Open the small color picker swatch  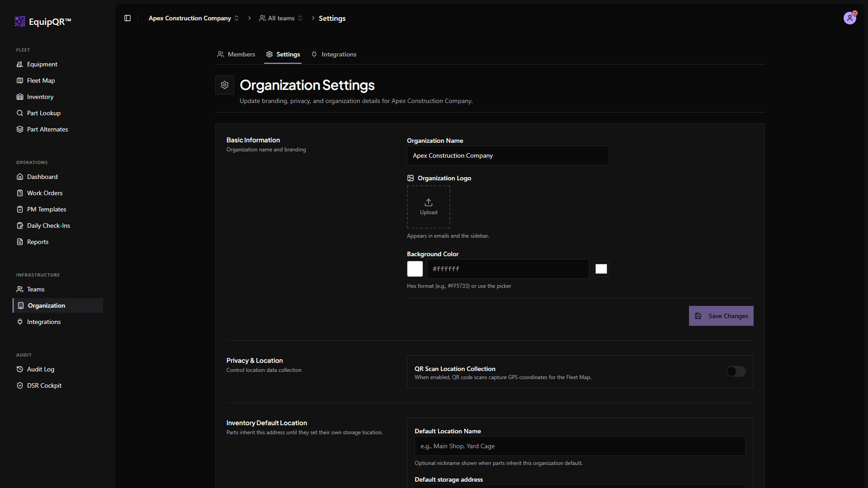pyautogui.click(x=601, y=269)
